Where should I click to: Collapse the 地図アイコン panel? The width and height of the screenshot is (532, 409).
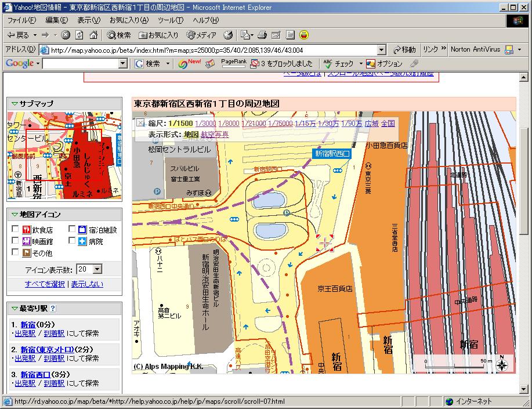coord(15,215)
